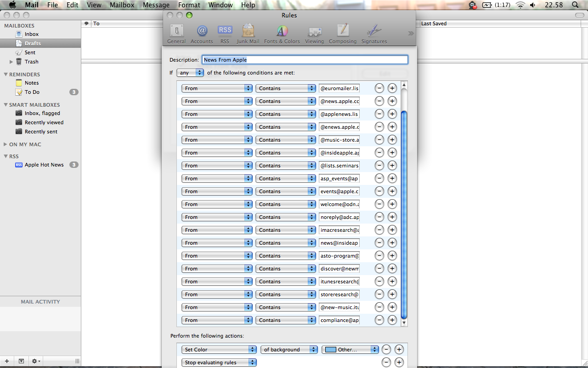Open the Junk Mail preferences pane
This screenshot has width=588, height=368.
(248, 34)
